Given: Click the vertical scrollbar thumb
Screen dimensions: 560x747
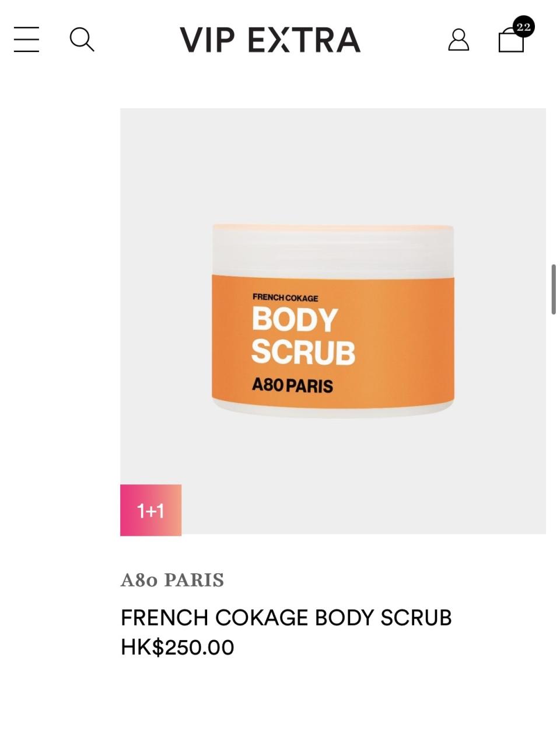Looking at the screenshot, I should (x=554, y=289).
